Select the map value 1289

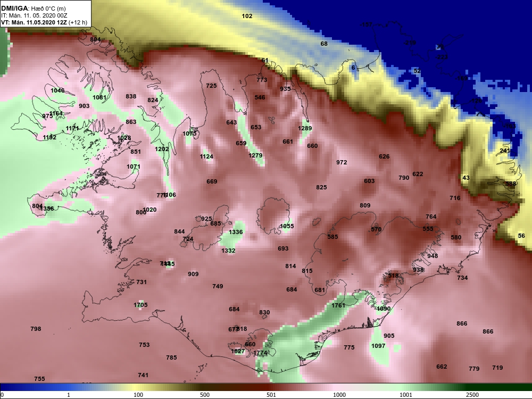[305, 128]
